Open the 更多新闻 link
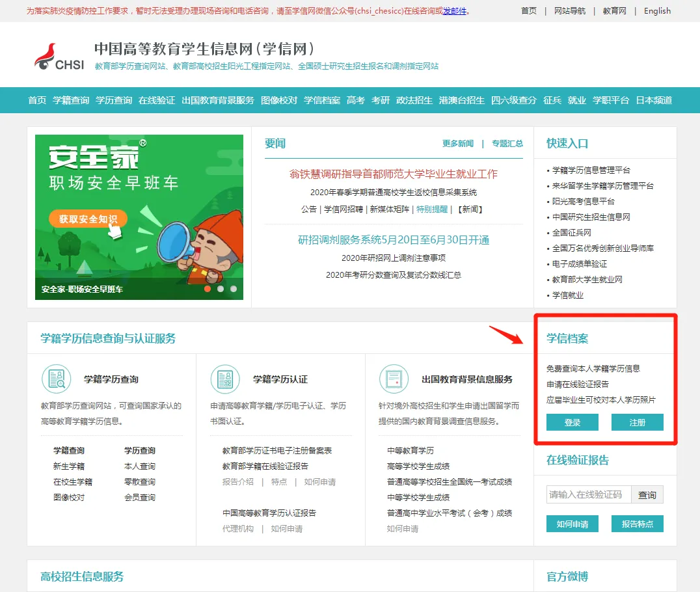700x592 pixels. pos(457,143)
